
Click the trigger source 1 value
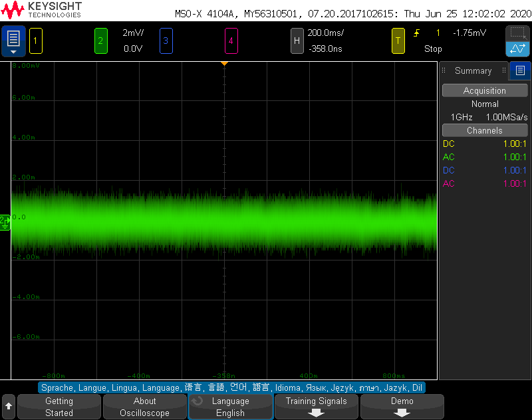(x=438, y=33)
